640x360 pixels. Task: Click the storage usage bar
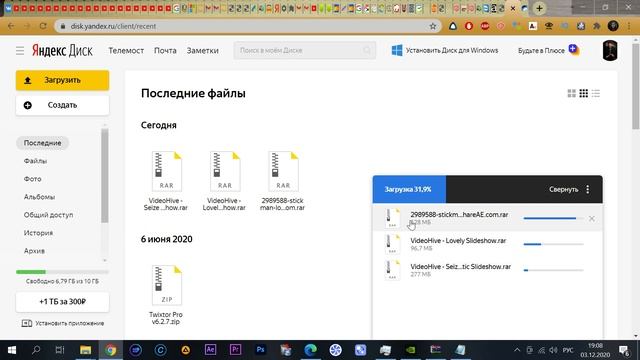pyautogui.click(x=62, y=272)
